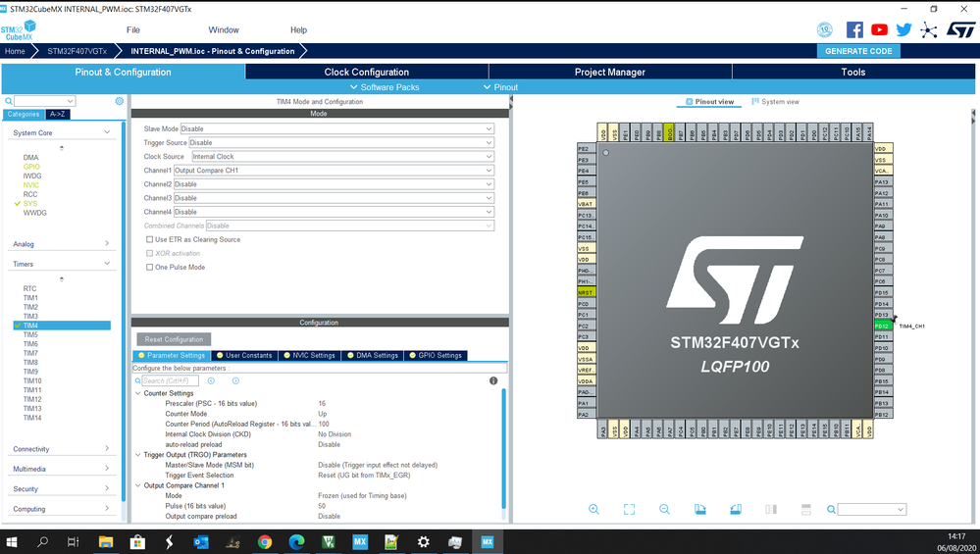Screen dimensions: 980x554
Task: Open the Channel4 dropdown
Action: [334, 212]
